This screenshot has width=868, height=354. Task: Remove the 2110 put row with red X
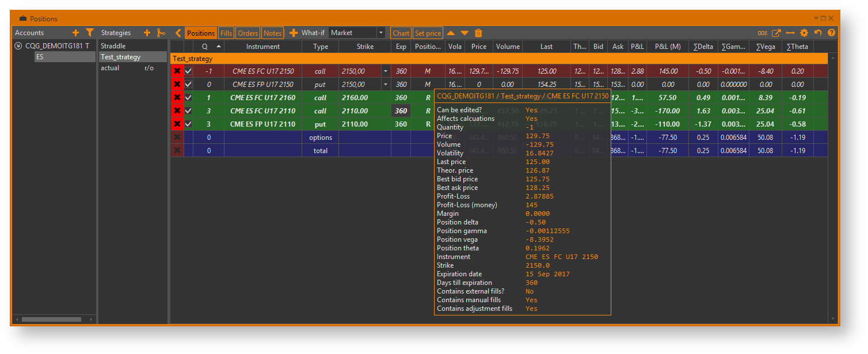(x=177, y=124)
